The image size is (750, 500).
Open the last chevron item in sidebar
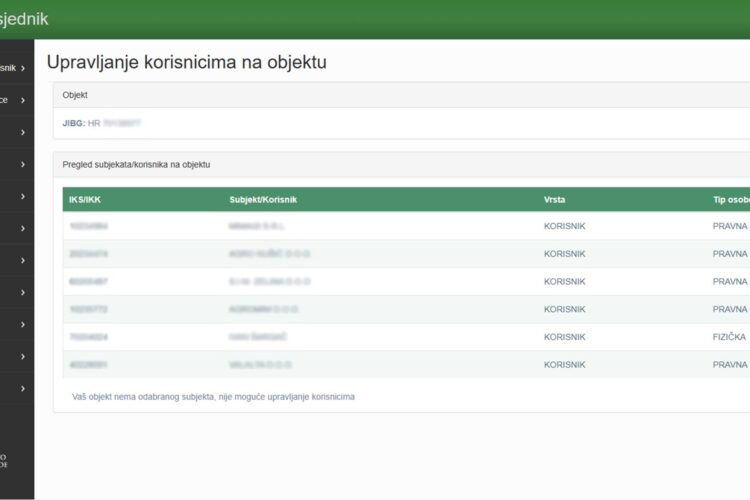pos(22,388)
